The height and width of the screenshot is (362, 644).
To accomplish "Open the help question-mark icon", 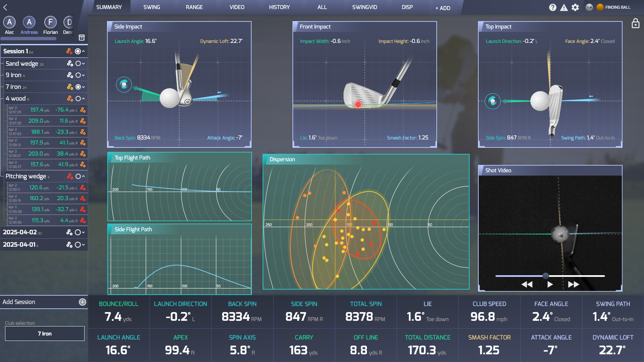I will (552, 7).
